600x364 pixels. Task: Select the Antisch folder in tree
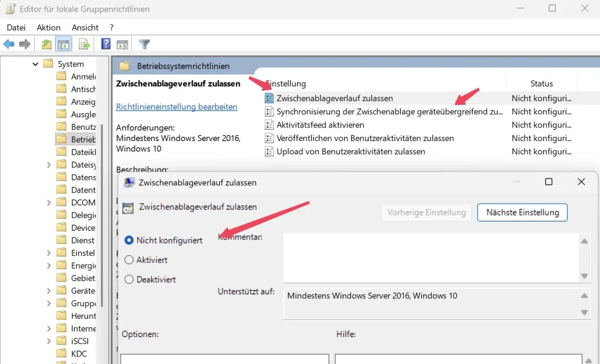click(x=76, y=89)
